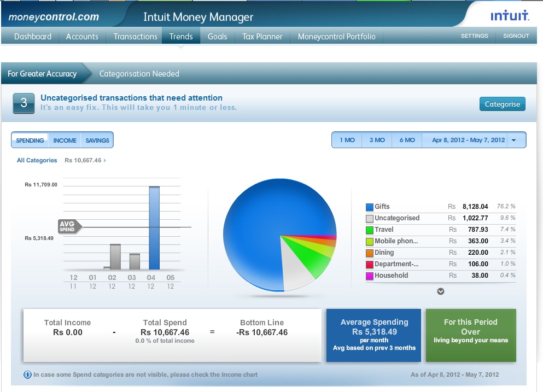Click the green Travel legend swatch
Screen dimensions: 543x392
[370, 230]
